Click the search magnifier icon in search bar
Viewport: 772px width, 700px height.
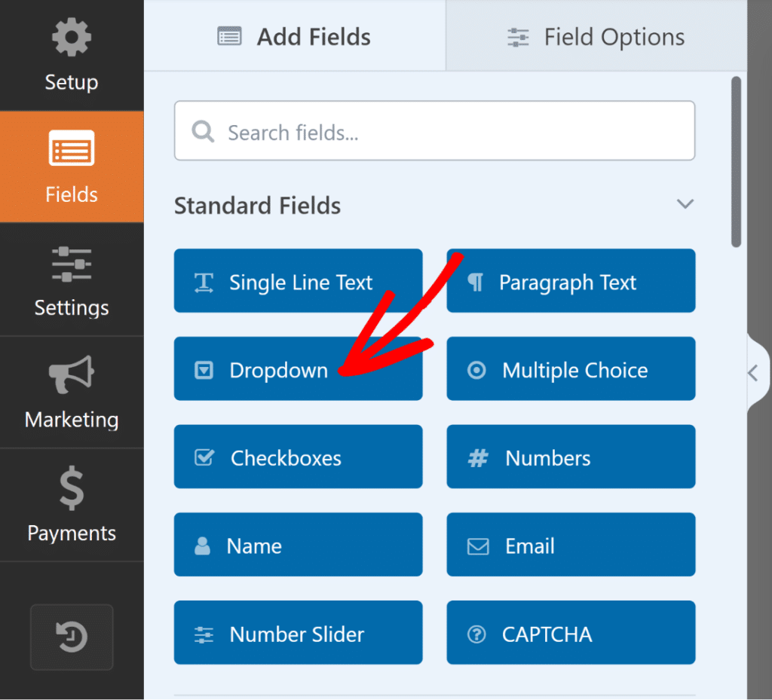[x=202, y=130]
